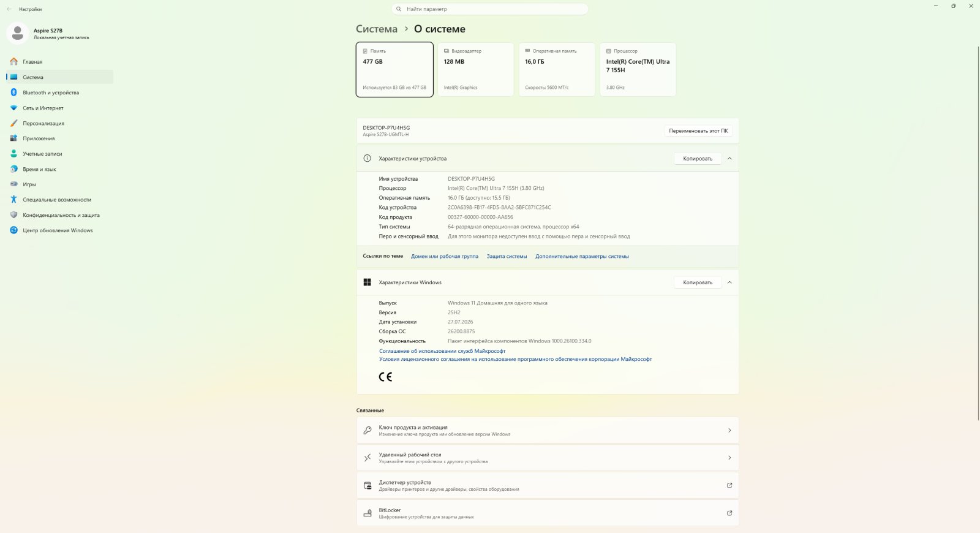Open Ключ продукта и активация chevron
The image size is (980, 533).
tap(729, 431)
